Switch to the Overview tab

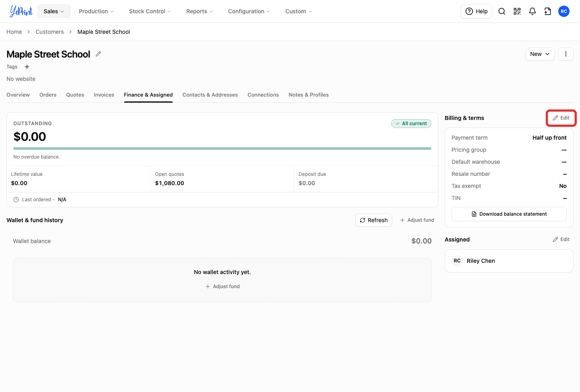tap(18, 95)
